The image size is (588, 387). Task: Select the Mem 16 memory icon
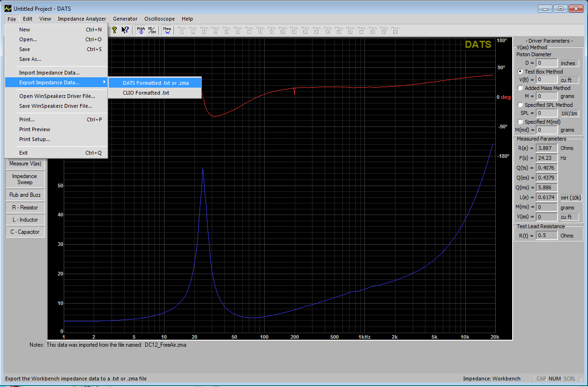pos(350,30)
